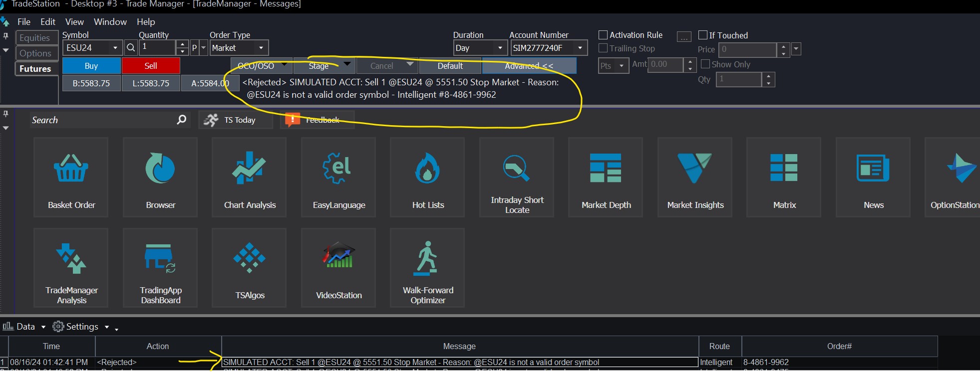Open the Account Number dropdown
The image size is (980, 372).
(x=580, y=48)
